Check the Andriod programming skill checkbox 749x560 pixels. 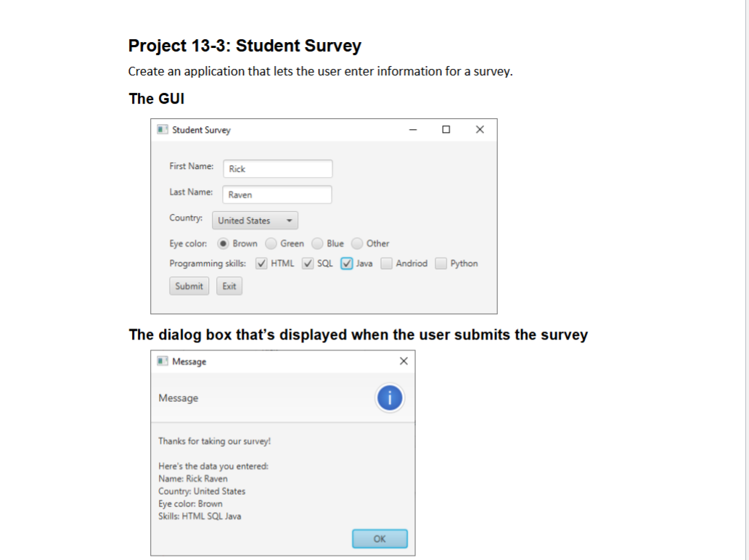(x=385, y=263)
